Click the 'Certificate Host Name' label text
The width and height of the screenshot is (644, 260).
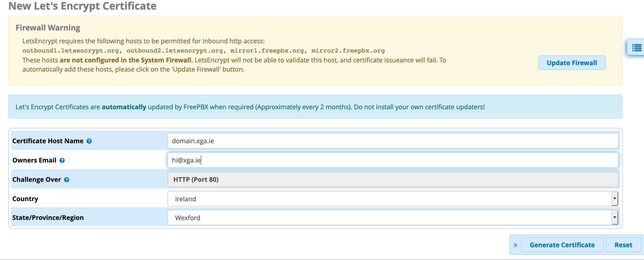click(48, 141)
